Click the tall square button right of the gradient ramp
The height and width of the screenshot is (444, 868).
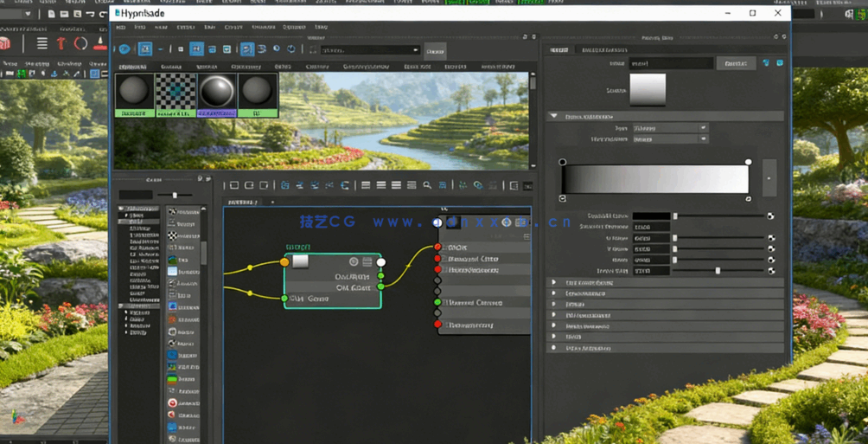click(769, 178)
